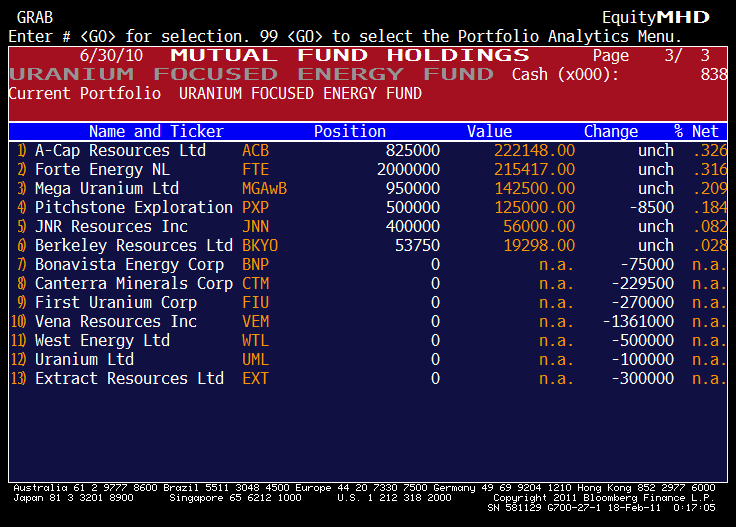Click change value -100000
This screenshot has height=527, width=736.
643,359
